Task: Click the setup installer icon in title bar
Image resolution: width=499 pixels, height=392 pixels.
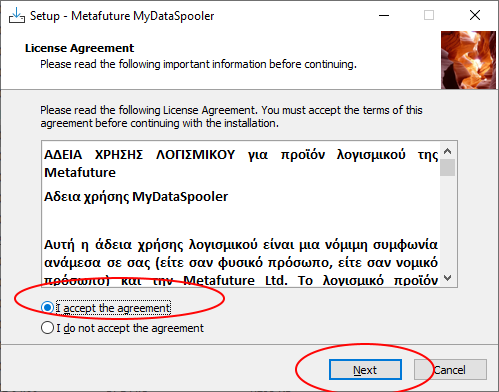Action: pos(17,15)
